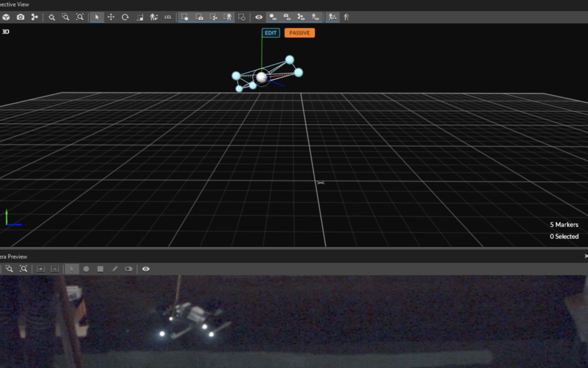Click the clear-masks X icon in Camera Preview
Viewport: 588px width, 368px height.
point(55,269)
